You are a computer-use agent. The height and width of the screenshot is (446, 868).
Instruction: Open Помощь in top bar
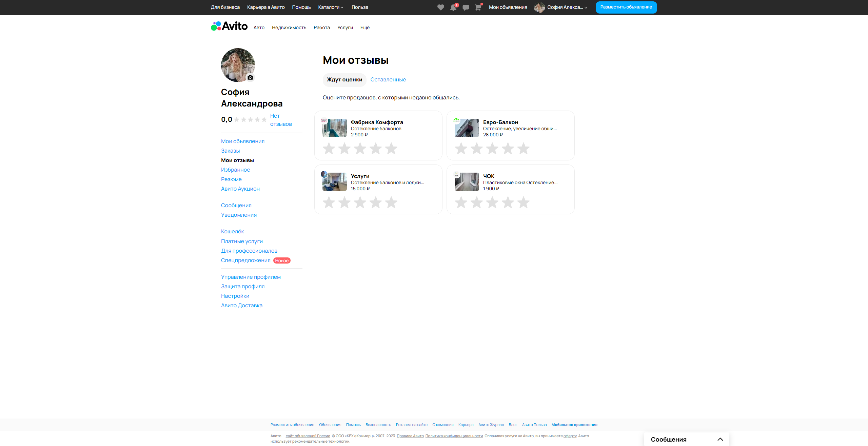click(301, 7)
